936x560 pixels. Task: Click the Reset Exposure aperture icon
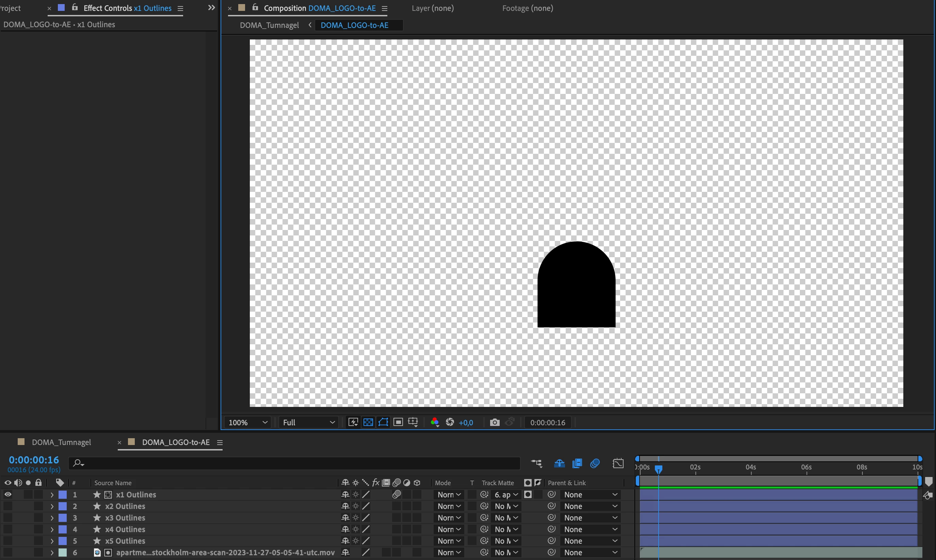click(450, 422)
